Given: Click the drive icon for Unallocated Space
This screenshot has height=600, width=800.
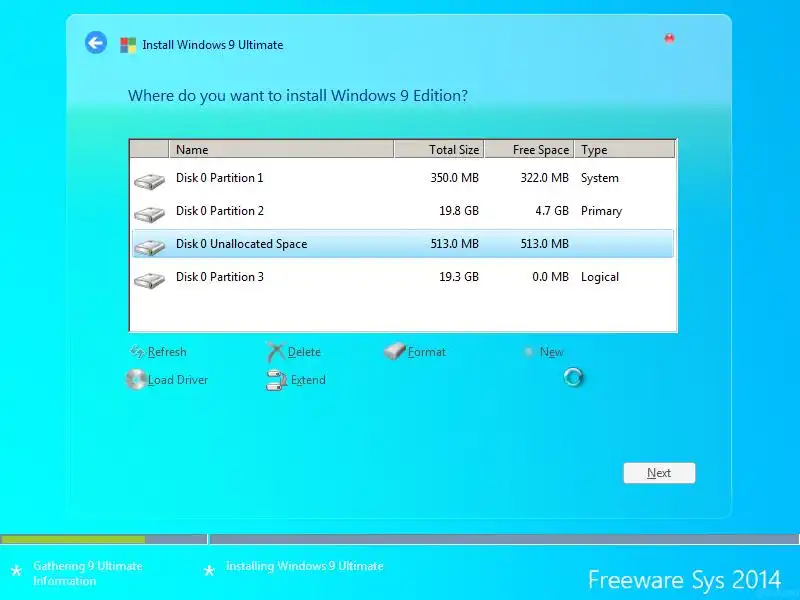Looking at the screenshot, I should pos(149,247).
